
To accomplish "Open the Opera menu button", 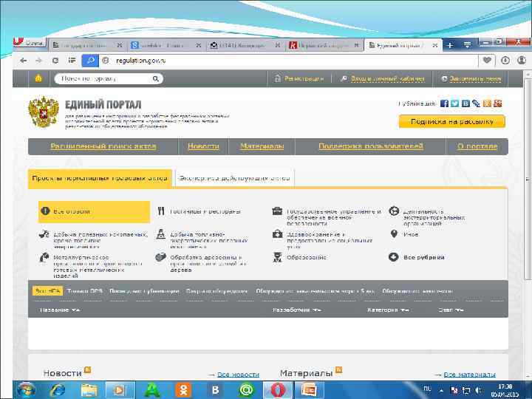I will tap(30, 43).
